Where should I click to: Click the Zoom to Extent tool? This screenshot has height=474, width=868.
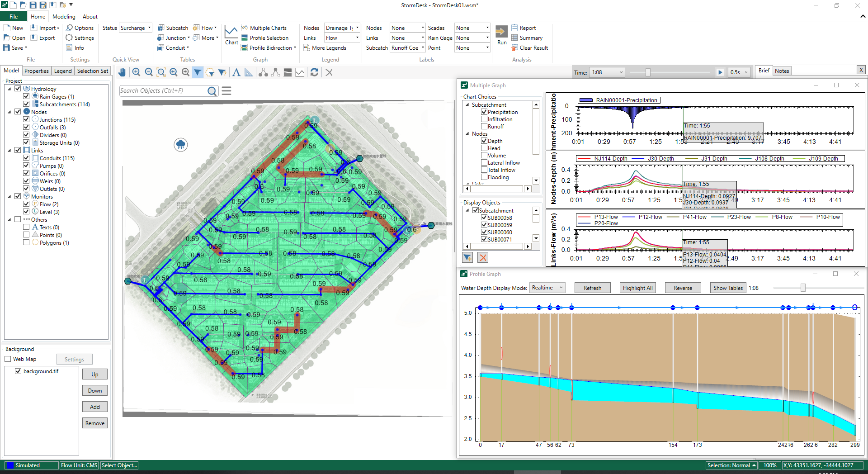coord(161,72)
